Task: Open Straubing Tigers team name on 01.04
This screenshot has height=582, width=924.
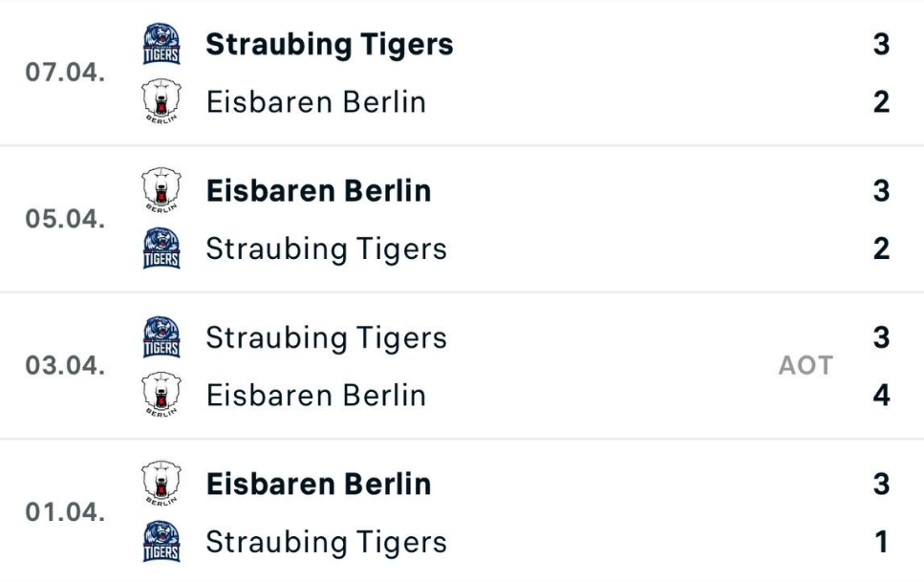Action: 327,543
